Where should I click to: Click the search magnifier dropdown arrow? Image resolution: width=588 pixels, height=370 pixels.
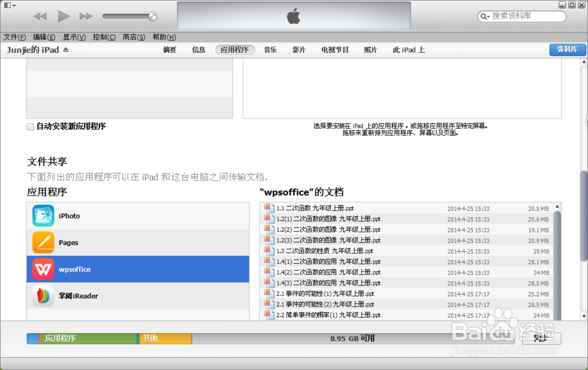(x=485, y=16)
